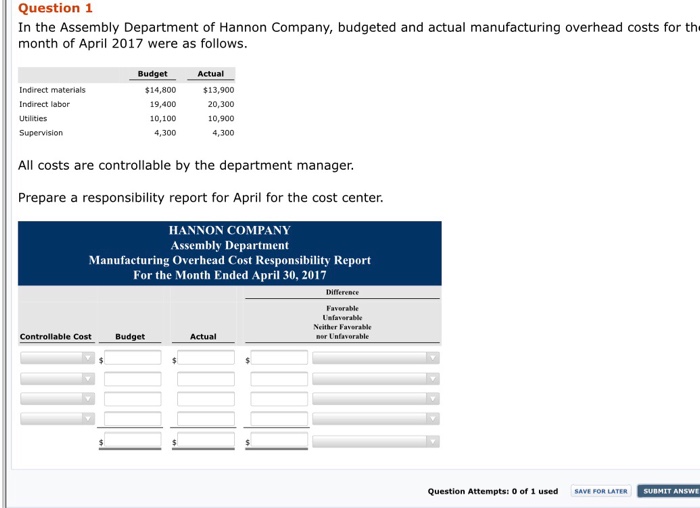Image resolution: width=700 pixels, height=508 pixels.
Task: Click total Budget input field
Action: pos(133,441)
